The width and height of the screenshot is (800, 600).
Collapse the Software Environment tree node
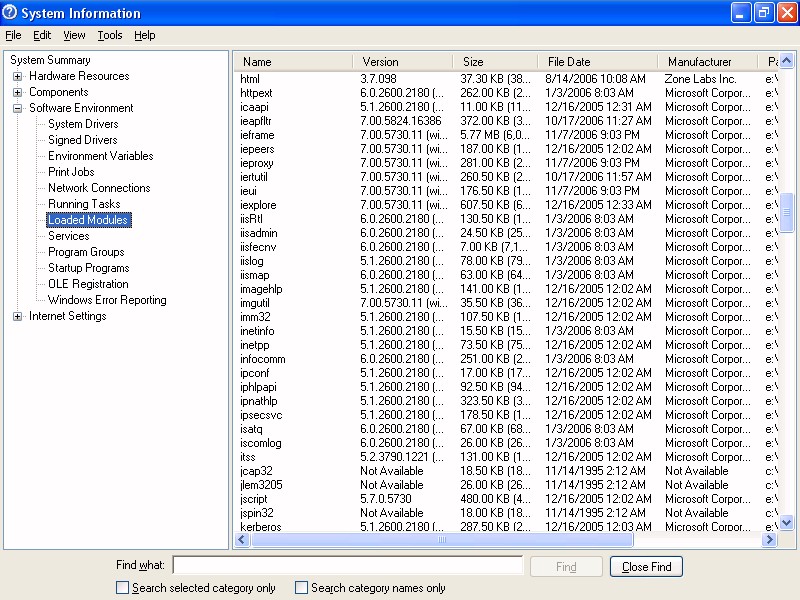18,108
